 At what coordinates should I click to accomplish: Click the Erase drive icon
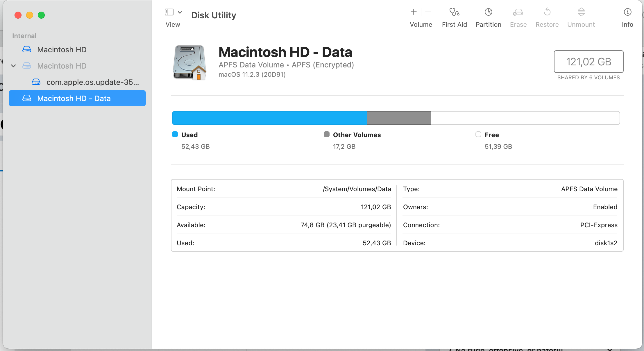pos(518,12)
